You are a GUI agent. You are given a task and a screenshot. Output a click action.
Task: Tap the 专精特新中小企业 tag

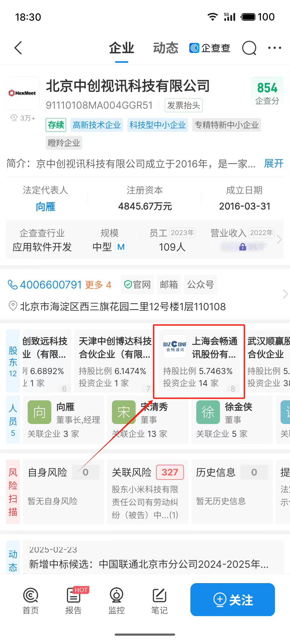[x=227, y=125]
